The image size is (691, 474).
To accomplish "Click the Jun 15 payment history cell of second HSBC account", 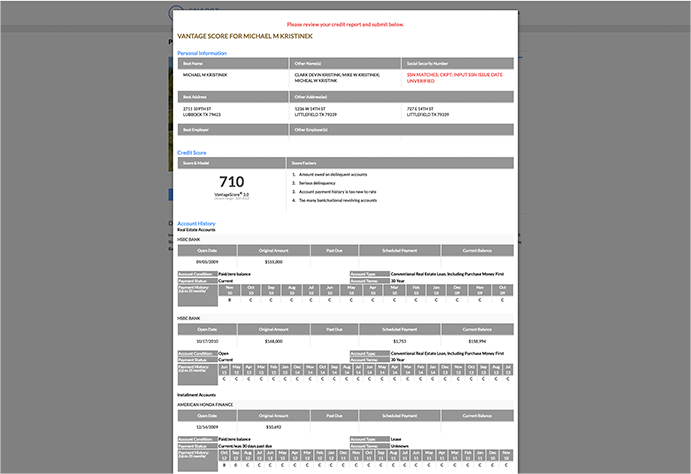I will click(224, 370).
